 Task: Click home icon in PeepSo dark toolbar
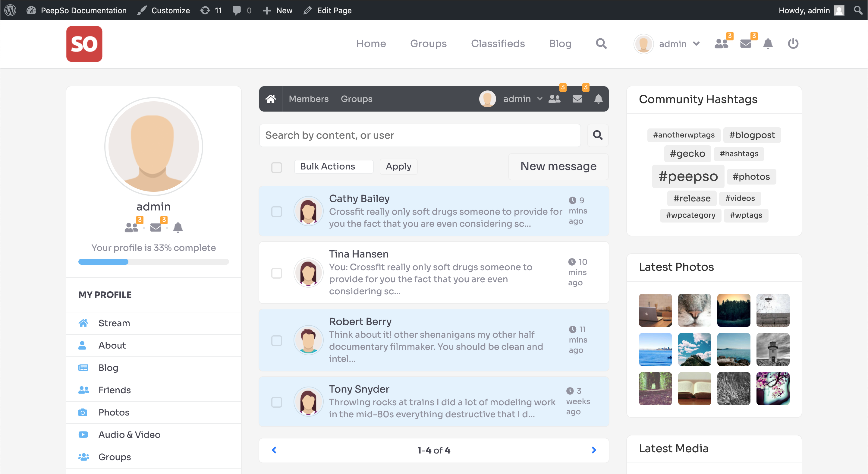(271, 99)
